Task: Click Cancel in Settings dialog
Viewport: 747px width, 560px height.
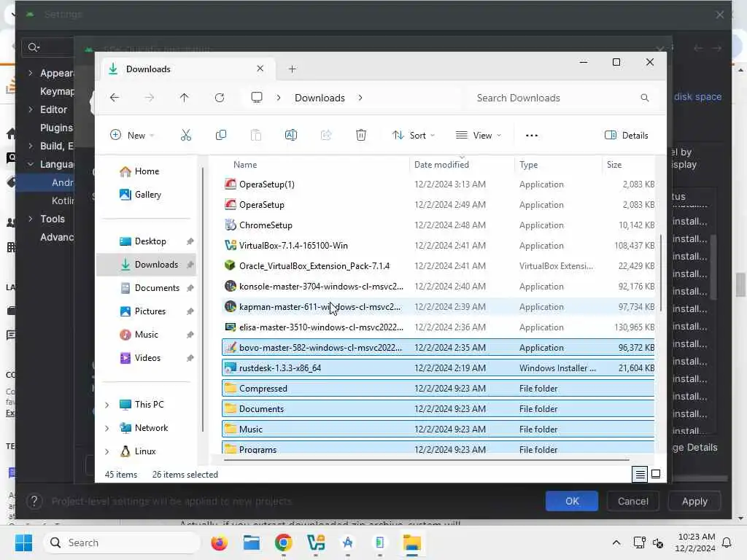Action: [632, 501]
